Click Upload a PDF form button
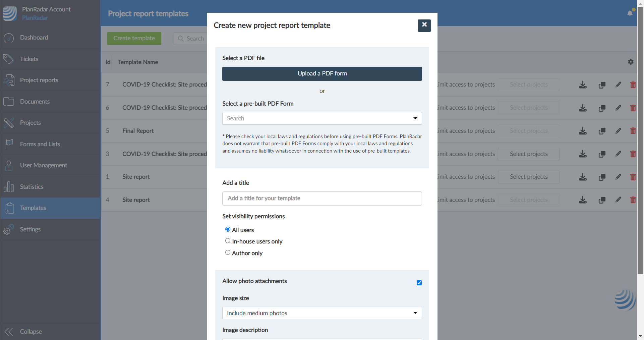The height and width of the screenshot is (340, 644). (x=322, y=74)
